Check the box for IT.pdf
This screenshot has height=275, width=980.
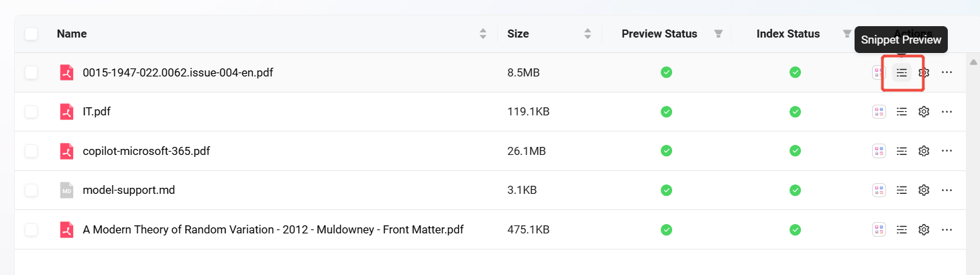[x=32, y=112]
